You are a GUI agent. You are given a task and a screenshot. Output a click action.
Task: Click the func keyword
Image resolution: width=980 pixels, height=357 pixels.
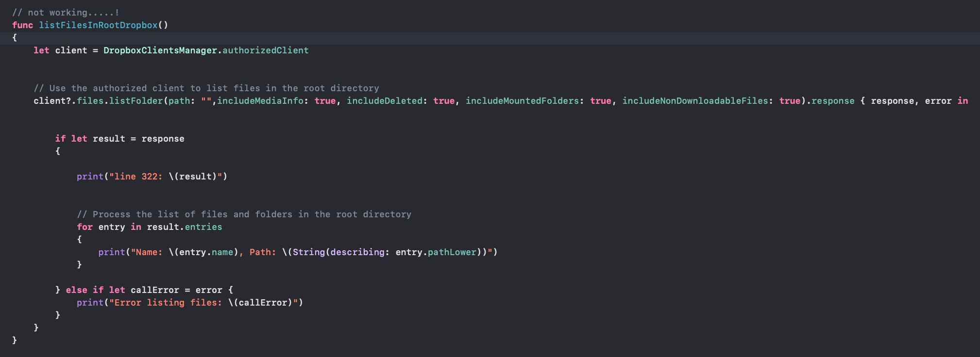pyautogui.click(x=22, y=25)
